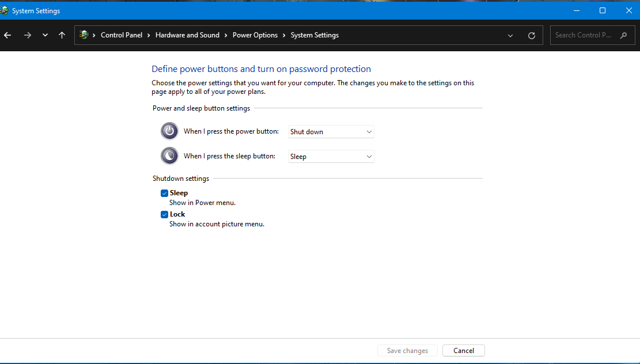The height and width of the screenshot is (364, 640).
Task: Click the sleep button moon icon
Action: click(169, 156)
